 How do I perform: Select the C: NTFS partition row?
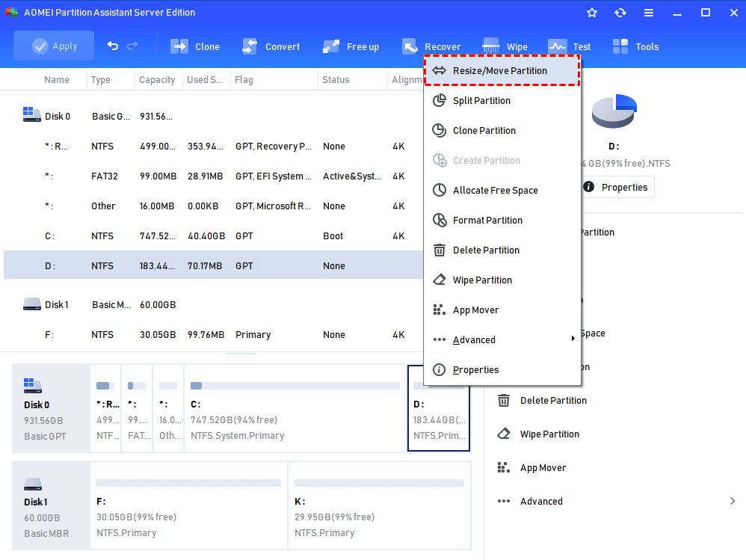(213, 236)
